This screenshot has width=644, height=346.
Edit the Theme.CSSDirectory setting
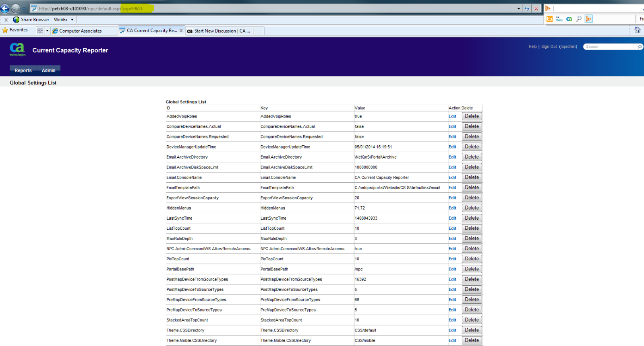tap(452, 330)
